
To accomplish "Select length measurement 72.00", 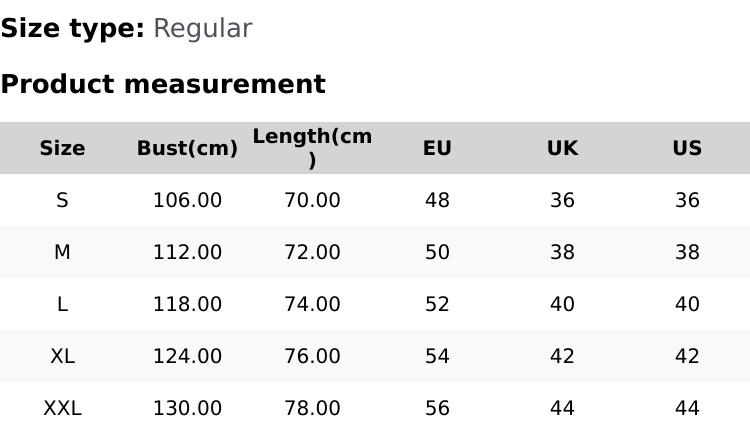I will tap(312, 252).
